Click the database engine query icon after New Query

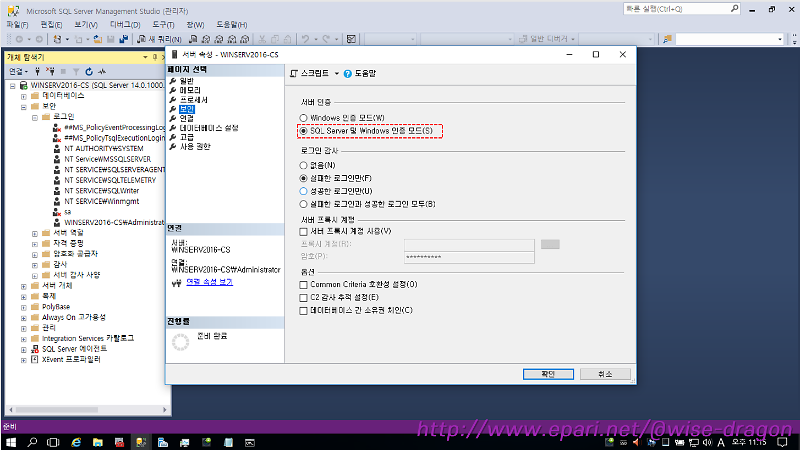pyautogui.click(x=193, y=39)
